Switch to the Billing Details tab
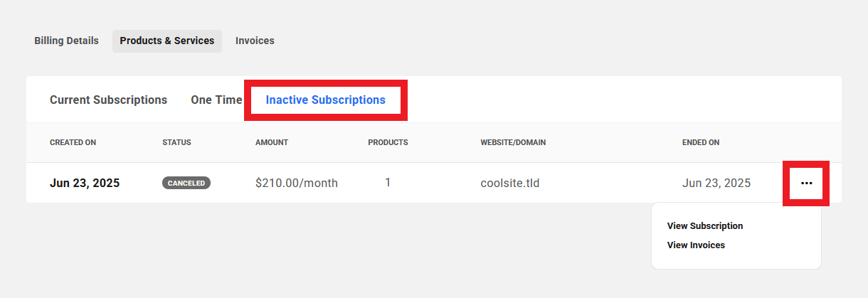The image size is (868, 298). point(66,41)
